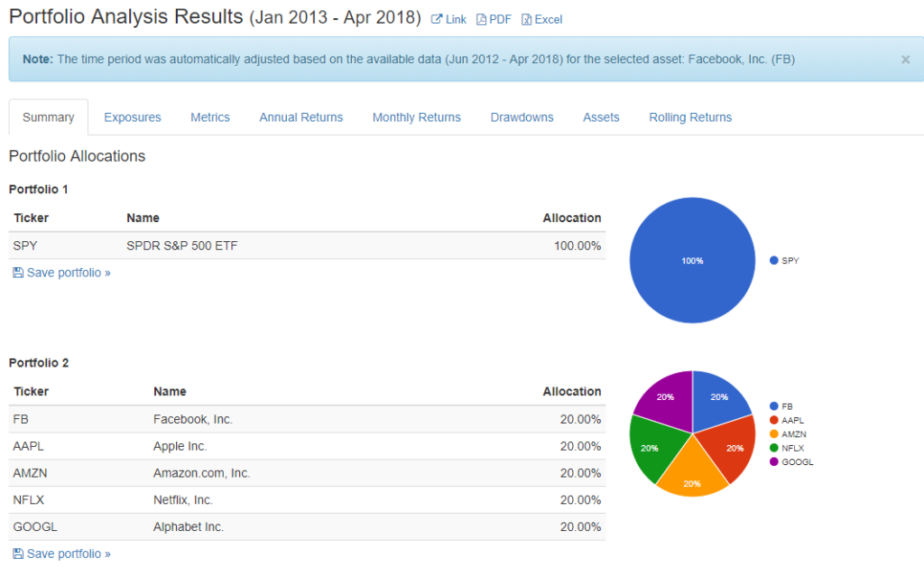Click the Allocation column header in Portfolio 1

click(572, 218)
